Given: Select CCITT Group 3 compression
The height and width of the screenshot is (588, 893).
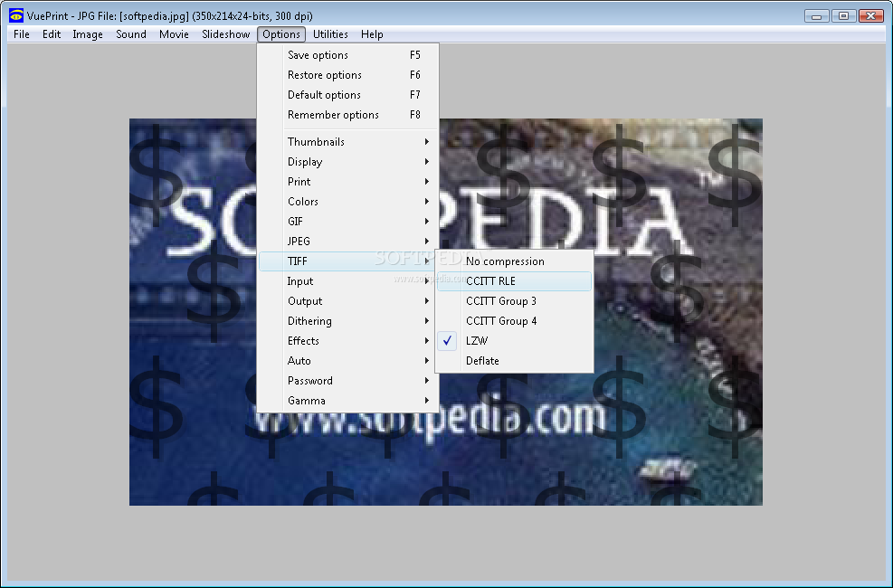Looking at the screenshot, I should click(x=514, y=301).
